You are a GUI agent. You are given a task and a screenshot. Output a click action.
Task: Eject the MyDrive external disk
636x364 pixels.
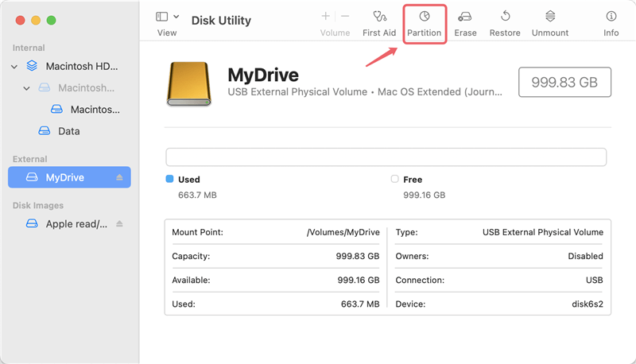click(119, 177)
